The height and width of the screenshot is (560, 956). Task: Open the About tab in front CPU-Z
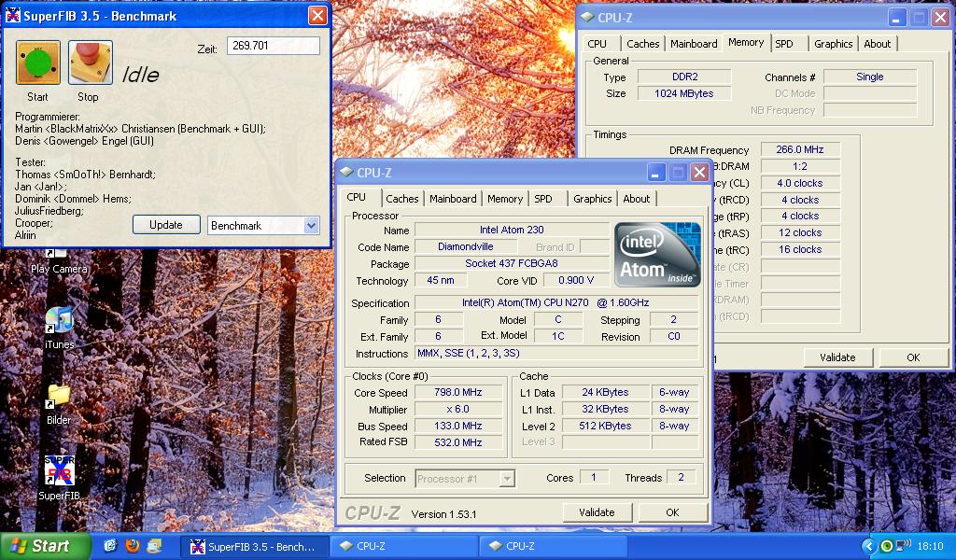[x=636, y=199]
